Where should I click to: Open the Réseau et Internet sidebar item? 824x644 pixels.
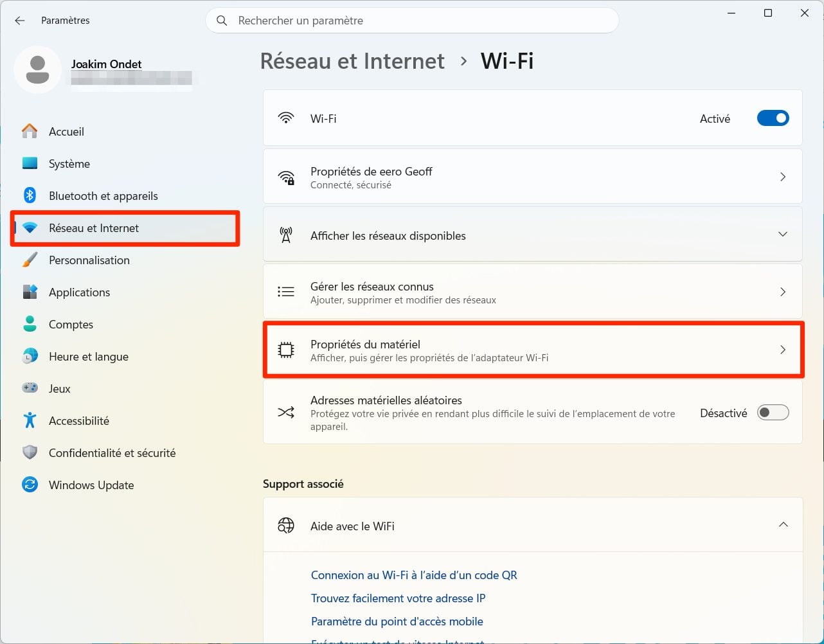(x=125, y=228)
